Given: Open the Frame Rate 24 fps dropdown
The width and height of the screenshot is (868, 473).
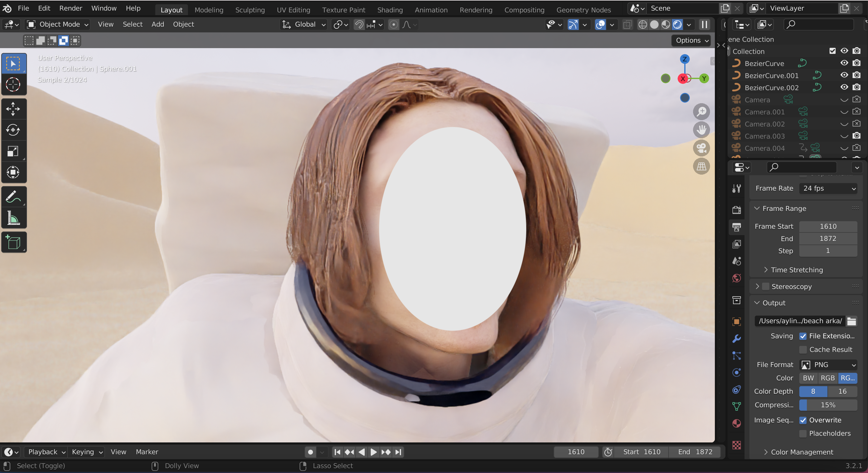Looking at the screenshot, I should coord(828,188).
